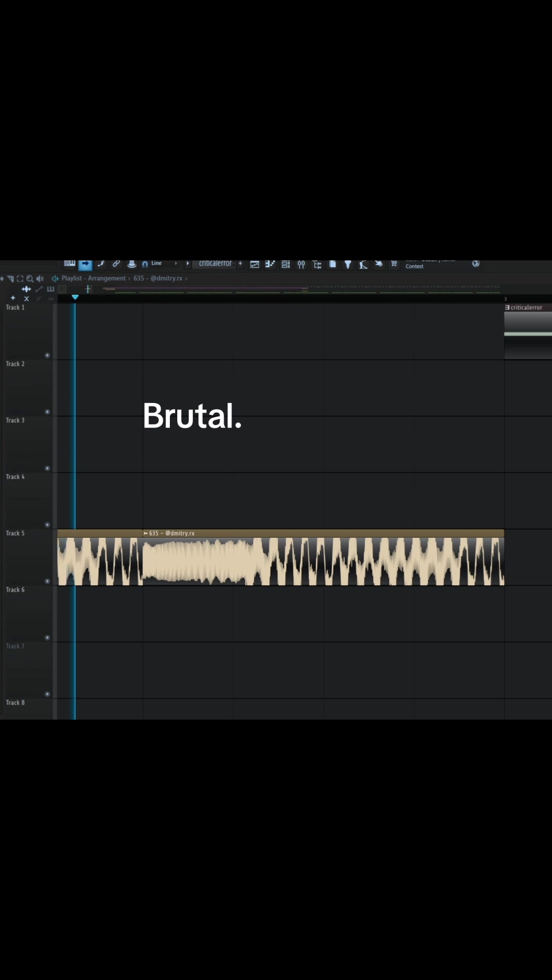Select the Track 8 header label

coord(15,703)
